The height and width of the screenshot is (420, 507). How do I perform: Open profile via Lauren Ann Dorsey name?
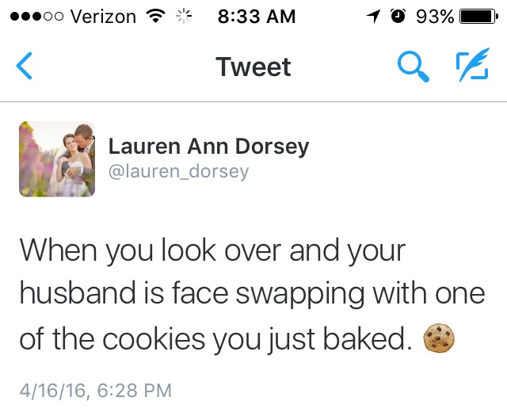(208, 147)
